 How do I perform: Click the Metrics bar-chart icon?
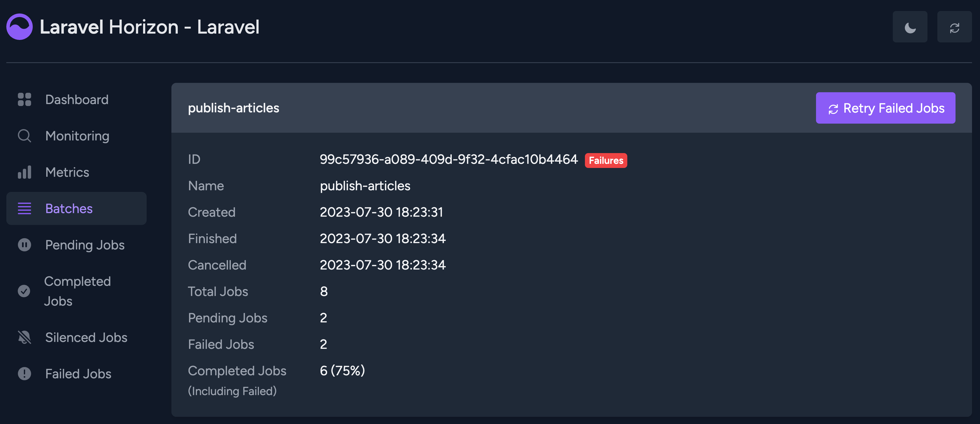point(24,172)
